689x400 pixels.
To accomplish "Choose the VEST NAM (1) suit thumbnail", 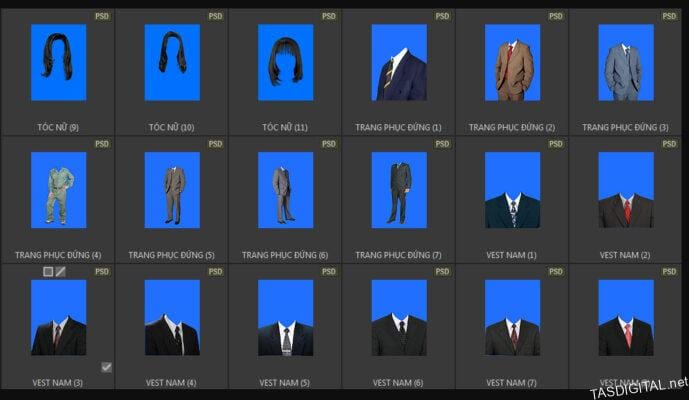I will pyautogui.click(x=512, y=190).
